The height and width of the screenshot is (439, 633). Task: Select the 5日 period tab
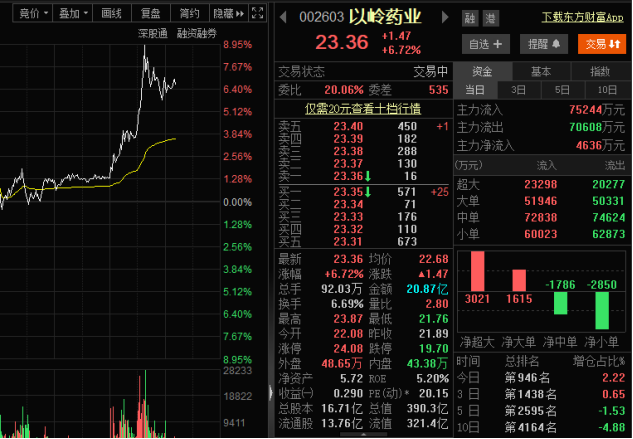562,90
